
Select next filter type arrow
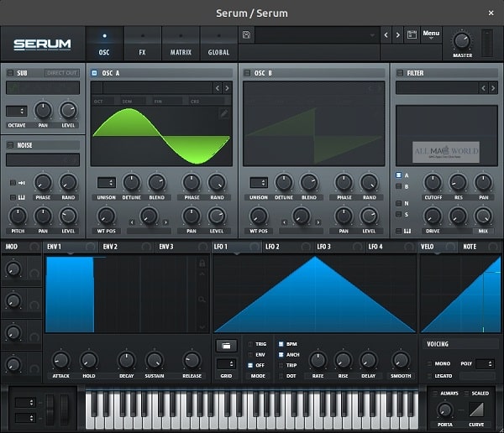(493, 88)
